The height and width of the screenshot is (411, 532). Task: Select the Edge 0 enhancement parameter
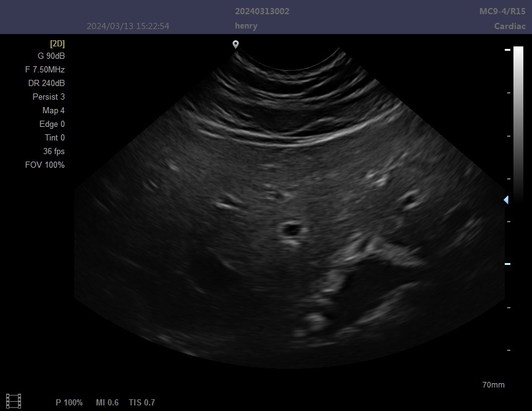52,124
